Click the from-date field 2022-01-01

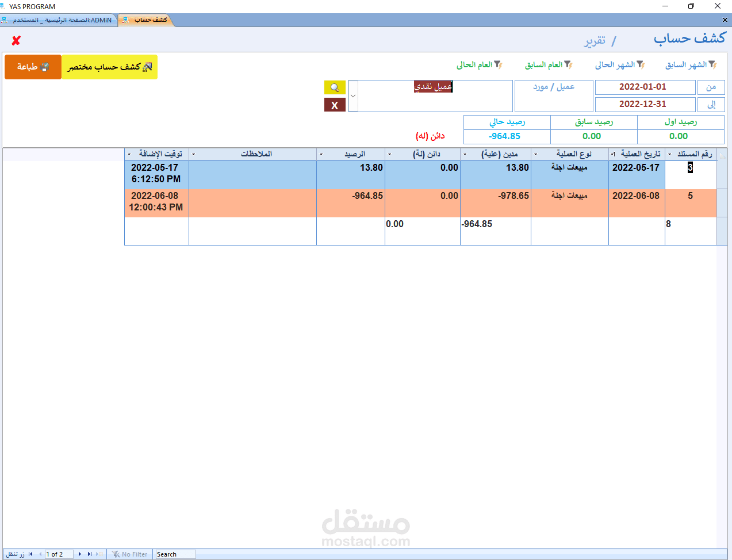pos(645,87)
